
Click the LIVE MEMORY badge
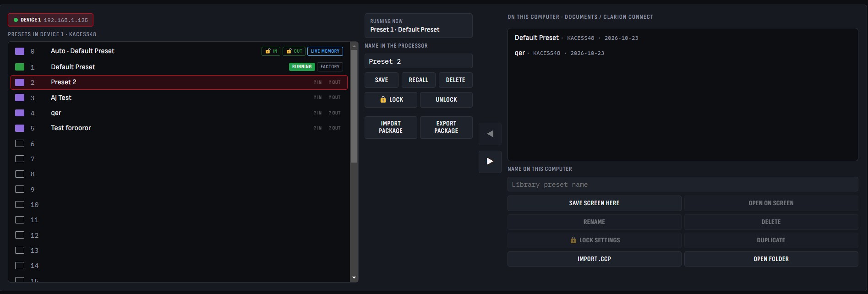(325, 51)
